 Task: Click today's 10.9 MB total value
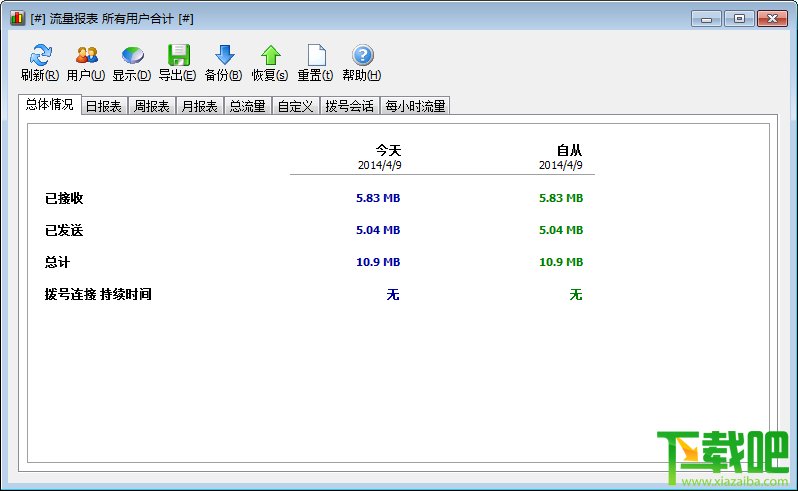coord(378,262)
